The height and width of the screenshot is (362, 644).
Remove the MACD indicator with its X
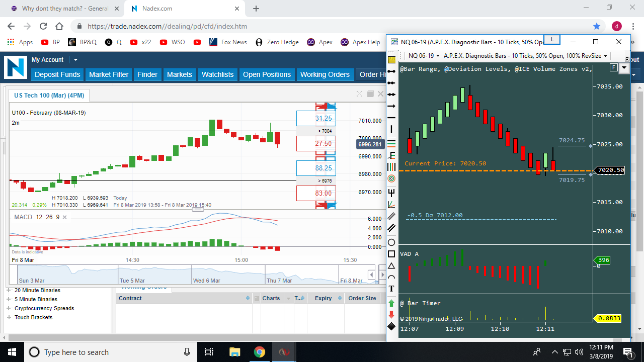[x=64, y=217]
